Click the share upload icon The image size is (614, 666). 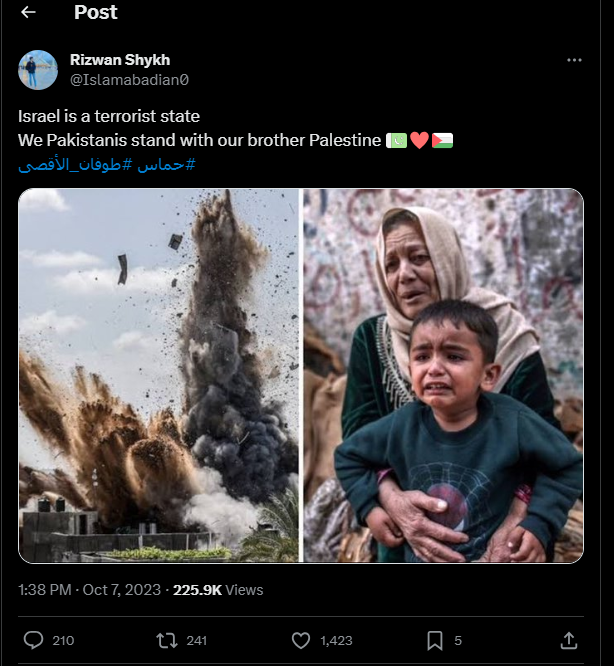pyautogui.click(x=569, y=640)
